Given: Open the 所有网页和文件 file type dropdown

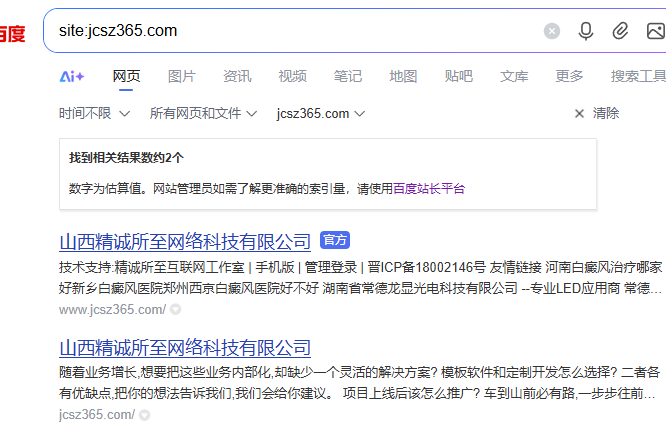Looking at the screenshot, I should pyautogui.click(x=203, y=113).
